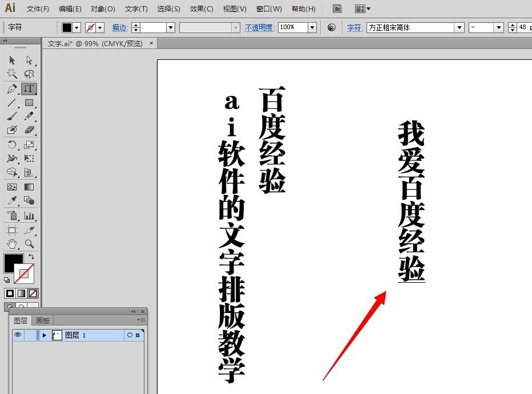532x394 pixels.
Task: Swap fill and stroke colors
Action: (31, 257)
